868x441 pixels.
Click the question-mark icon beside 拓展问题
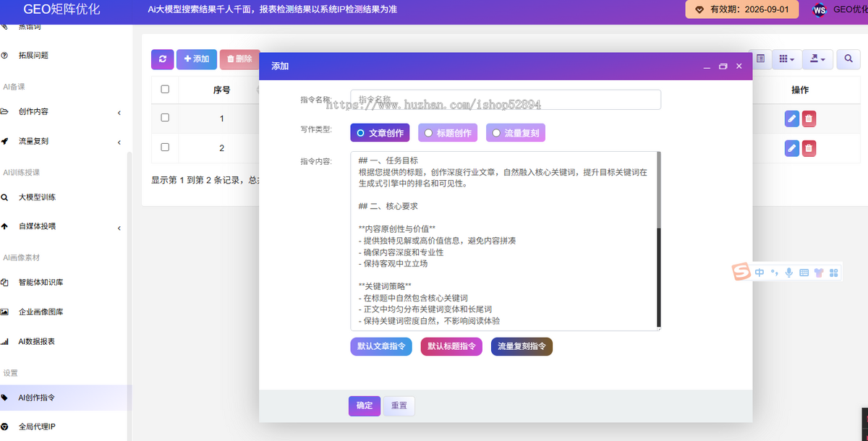coord(4,55)
